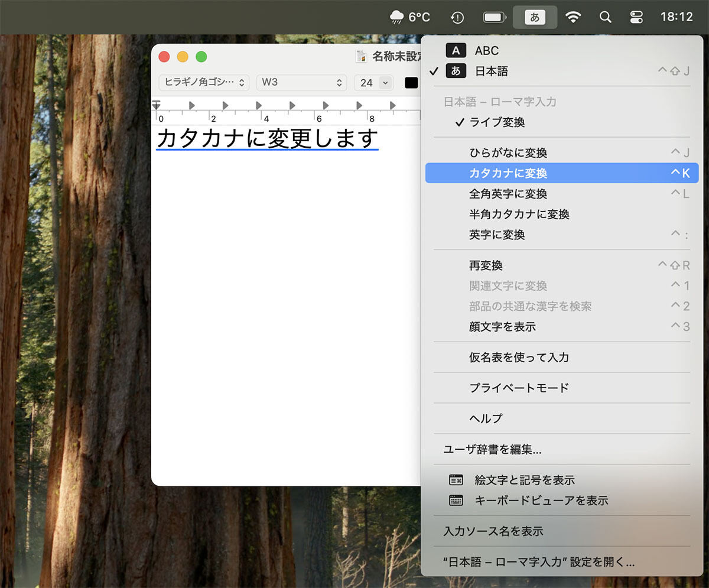709x588 pixels.
Task: Open Control Center from the menu bar
Action: [636, 17]
